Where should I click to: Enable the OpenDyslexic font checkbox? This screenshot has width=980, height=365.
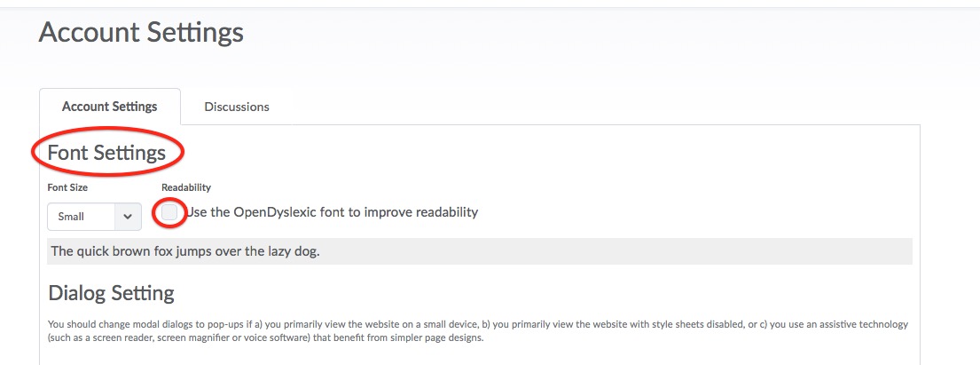coord(169,213)
